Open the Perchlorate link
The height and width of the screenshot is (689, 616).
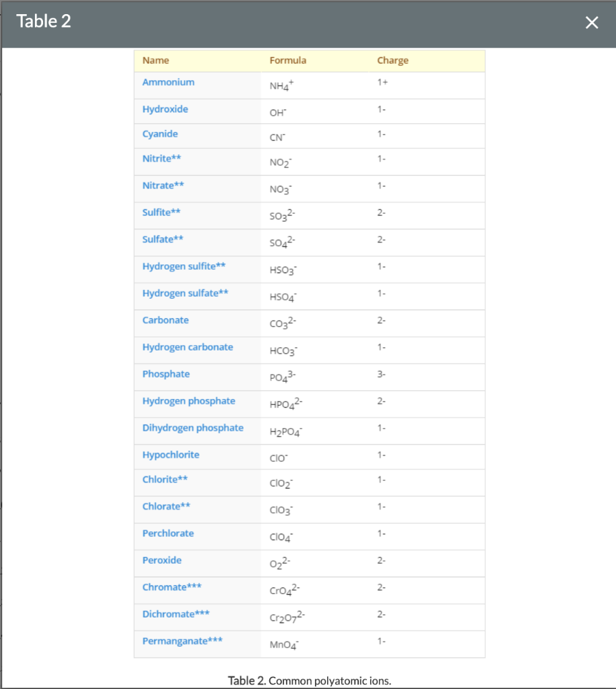point(168,534)
